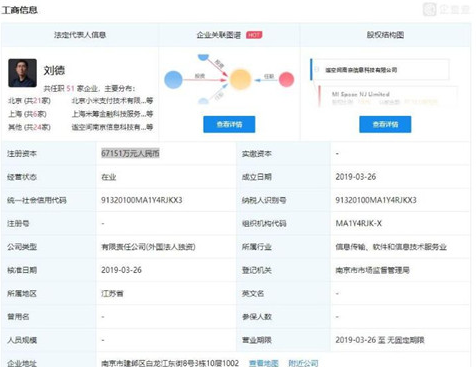
Task: Click the 核准日期 2019-03-26 value
Action: (121, 270)
